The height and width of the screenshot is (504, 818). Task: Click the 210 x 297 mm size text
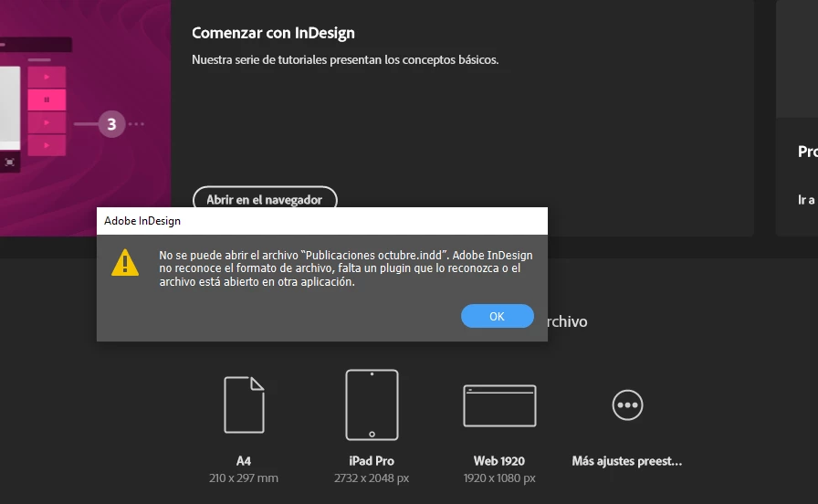[244, 478]
